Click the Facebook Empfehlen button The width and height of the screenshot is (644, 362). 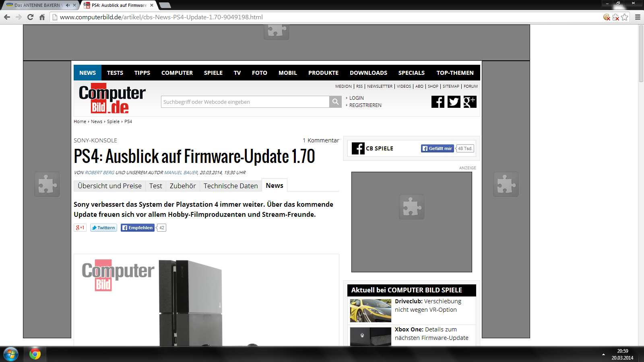click(138, 228)
